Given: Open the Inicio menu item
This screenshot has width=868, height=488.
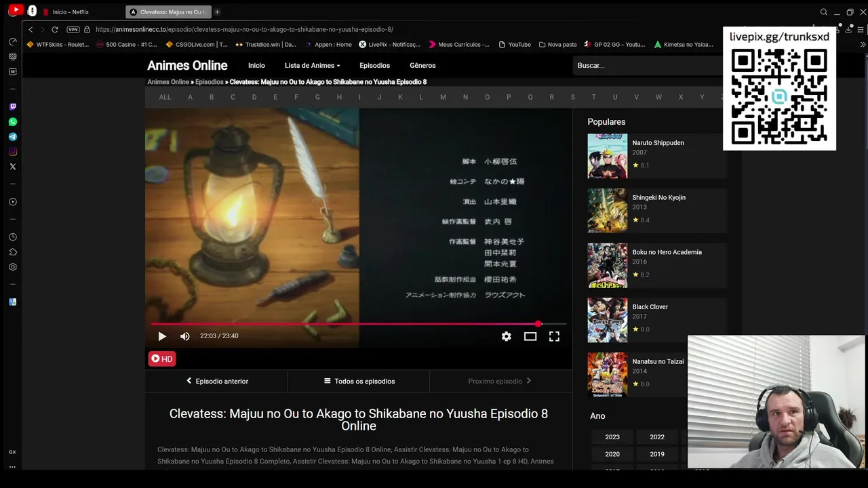Looking at the screenshot, I should point(256,65).
